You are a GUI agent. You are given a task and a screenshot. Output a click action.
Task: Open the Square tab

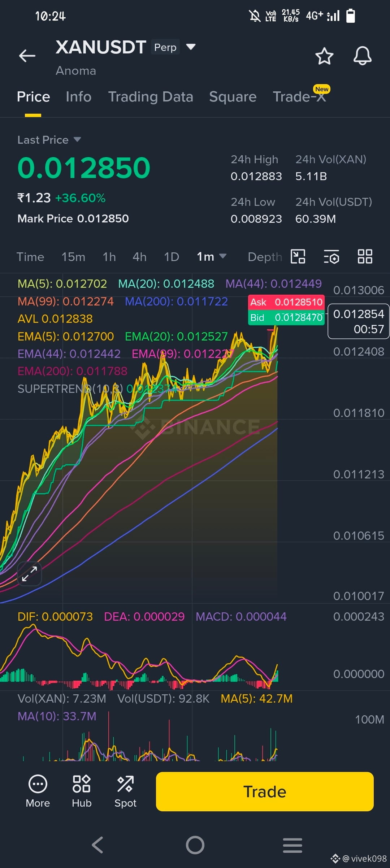233,97
